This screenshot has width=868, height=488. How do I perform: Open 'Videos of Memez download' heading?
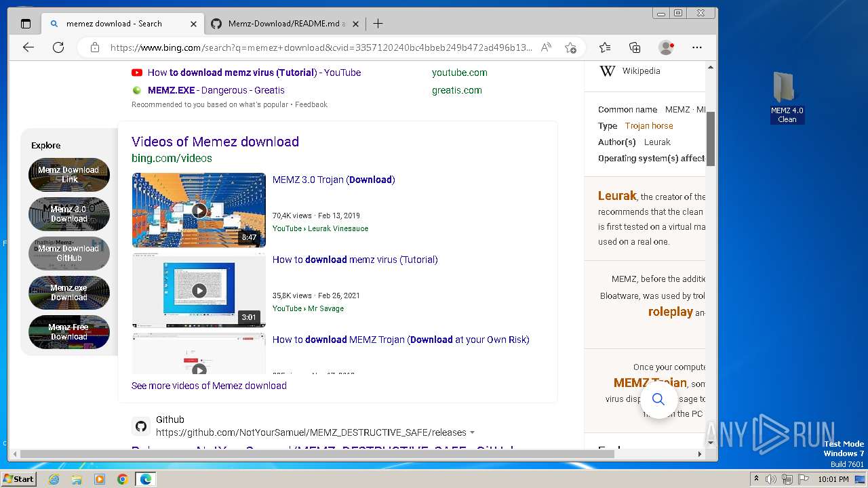coord(215,142)
